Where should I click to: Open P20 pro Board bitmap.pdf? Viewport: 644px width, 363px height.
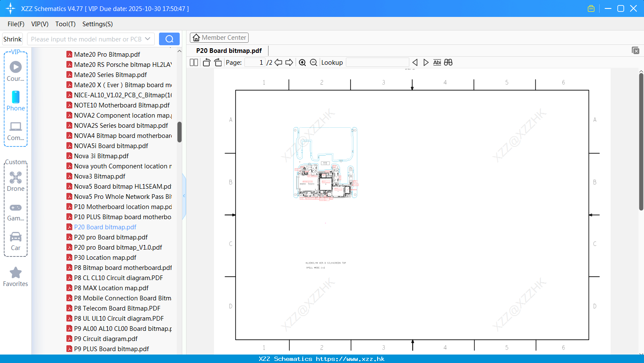click(107, 237)
